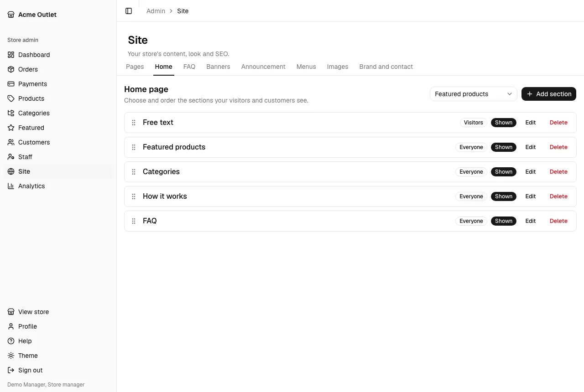Click the globe icon next to Site
The width and height of the screenshot is (584, 392).
(11, 171)
